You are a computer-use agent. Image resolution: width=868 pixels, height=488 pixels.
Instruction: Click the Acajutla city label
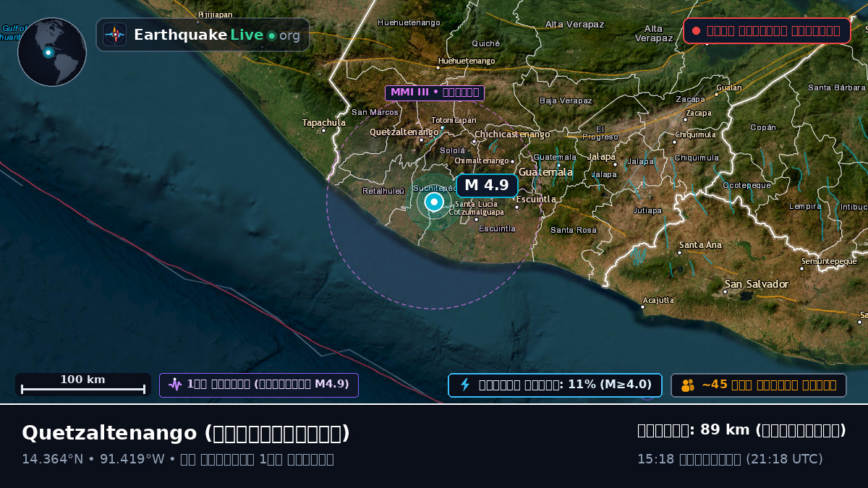pyautogui.click(x=658, y=300)
